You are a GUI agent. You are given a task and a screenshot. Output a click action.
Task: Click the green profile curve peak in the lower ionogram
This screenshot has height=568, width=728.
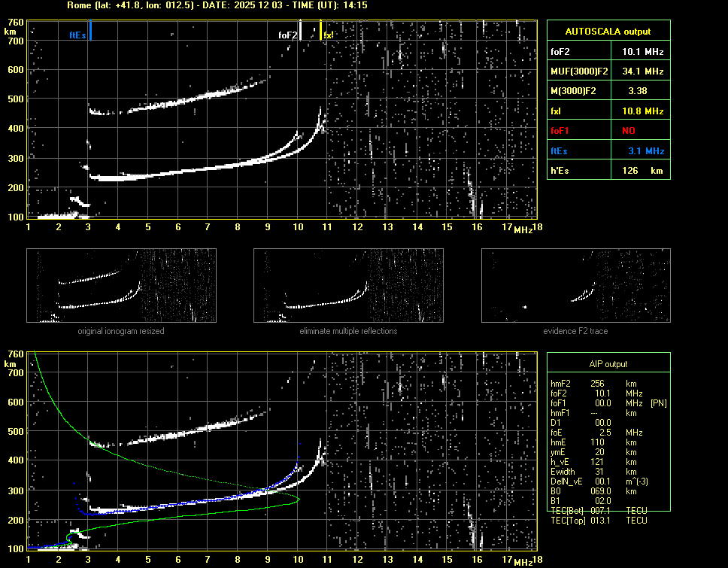[298, 499]
